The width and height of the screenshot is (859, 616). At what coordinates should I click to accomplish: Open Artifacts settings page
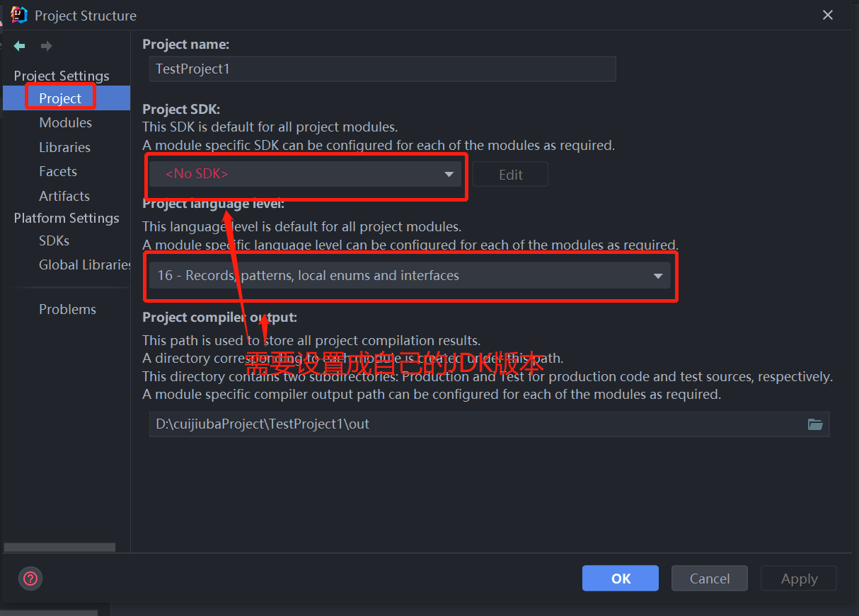[64, 196]
